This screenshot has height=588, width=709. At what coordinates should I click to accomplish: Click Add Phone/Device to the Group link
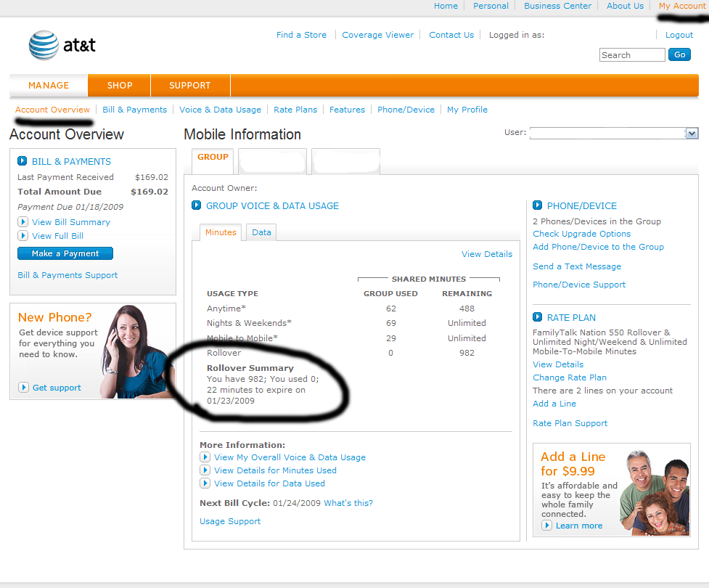(598, 247)
